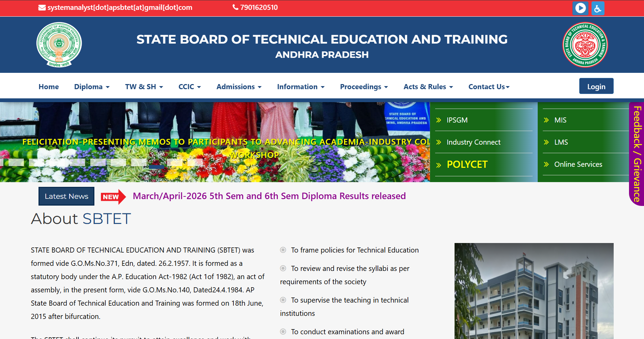Click the chevron arrows icon beside MIS
The image size is (644, 339).
point(547,120)
